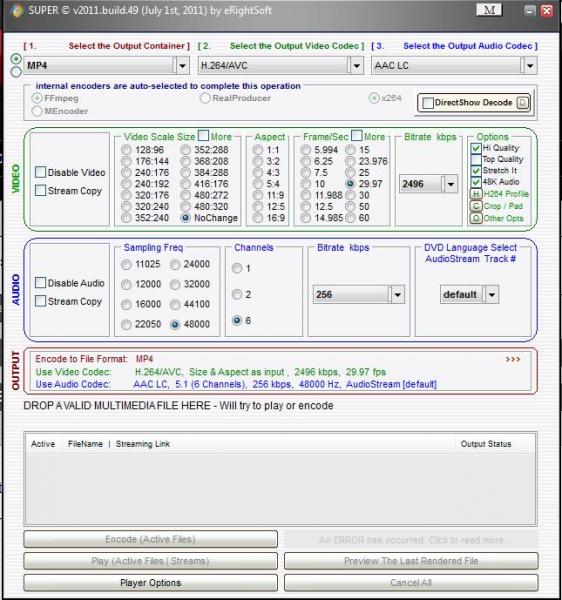
Task: Expand the video Bitrate 2496 dropdown
Action: click(x=451, y=184)
